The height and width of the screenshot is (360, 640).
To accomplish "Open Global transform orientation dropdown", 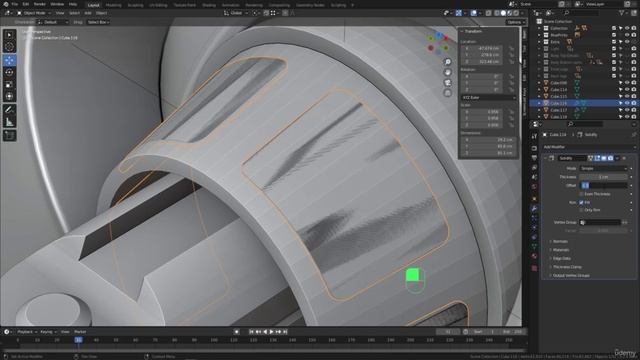I will click(236, 13).
